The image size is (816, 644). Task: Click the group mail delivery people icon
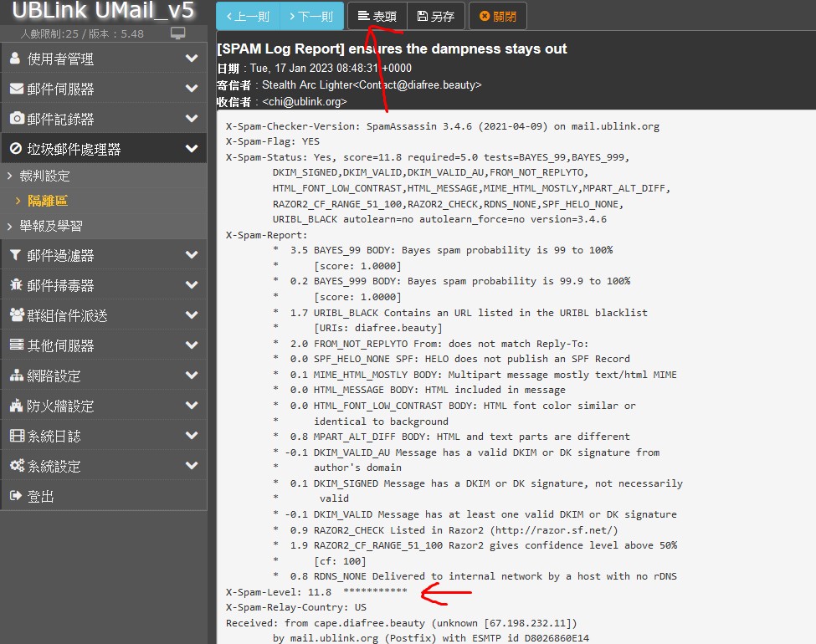(17, 315)
